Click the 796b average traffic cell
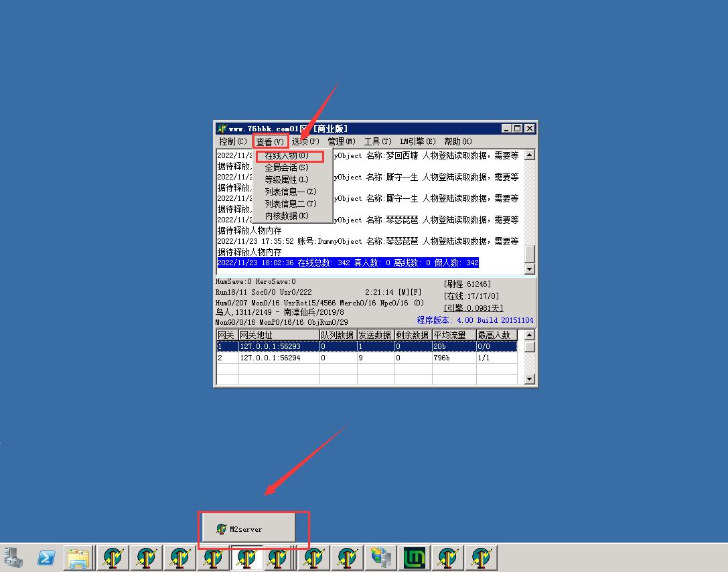 (454, 358)
